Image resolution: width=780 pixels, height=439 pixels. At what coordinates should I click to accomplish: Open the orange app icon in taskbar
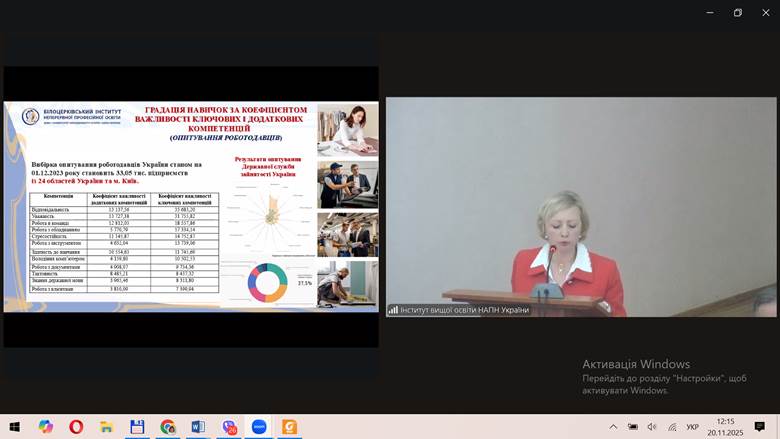click(x=289, y=427)
